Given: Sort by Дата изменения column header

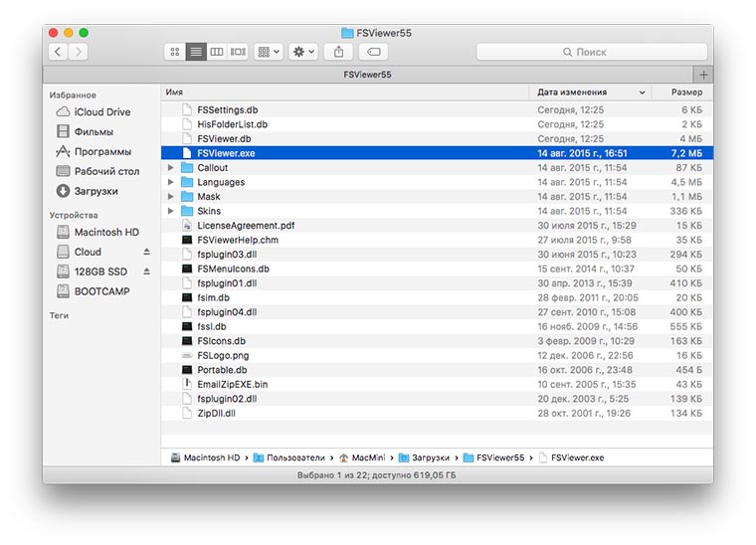Looking at the screenshot, I should tap(587, 91).
